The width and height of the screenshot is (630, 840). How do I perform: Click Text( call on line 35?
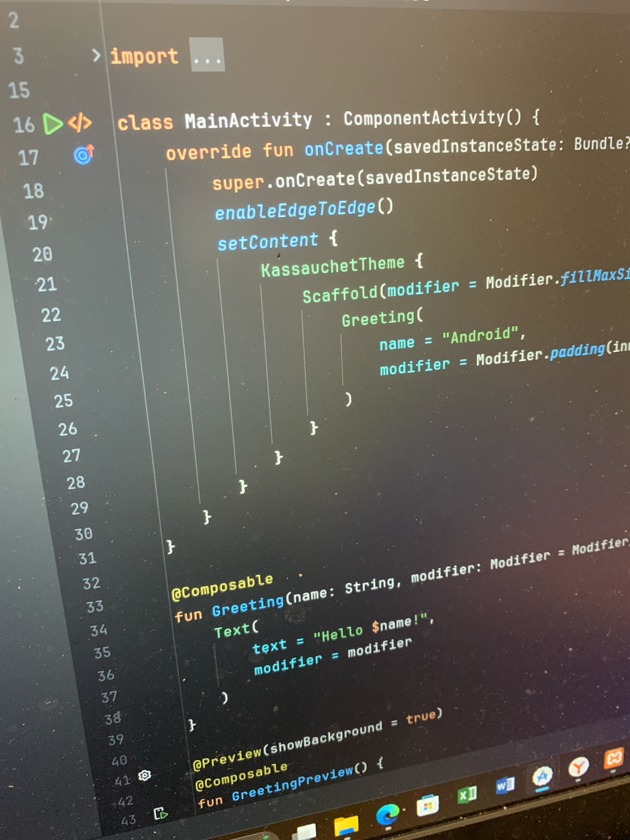[236, 629]
